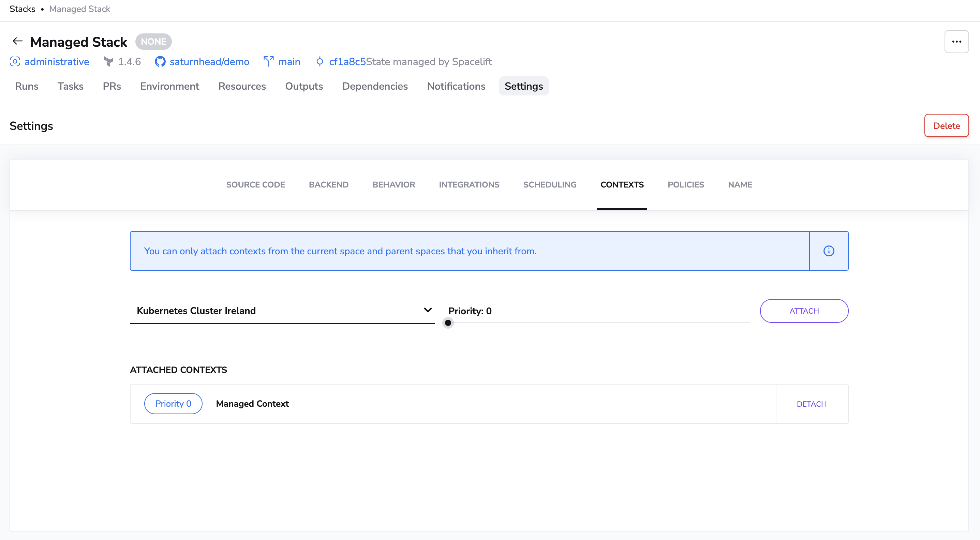Click the GitHub icon next to saturnhead/demo

(x=160, y=62)
